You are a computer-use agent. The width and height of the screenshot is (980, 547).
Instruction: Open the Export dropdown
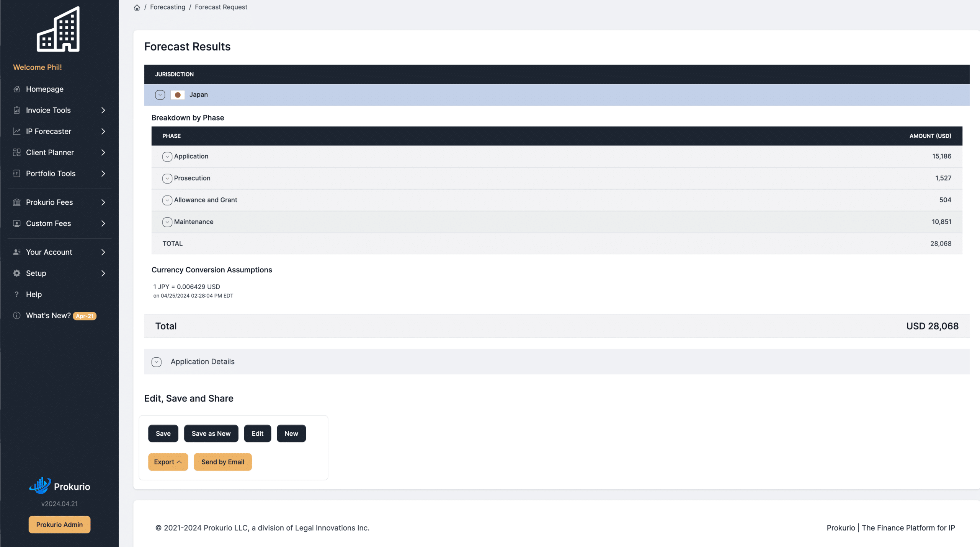click(168, 462)
